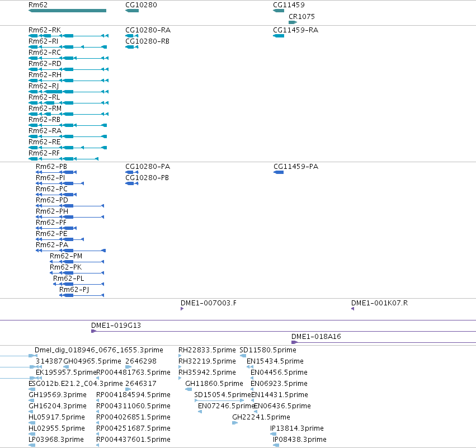The width and height of the screenshot is (476, 448).
Task: Click the DME1-001K07.R arrow marker
Action: point(353,309)
